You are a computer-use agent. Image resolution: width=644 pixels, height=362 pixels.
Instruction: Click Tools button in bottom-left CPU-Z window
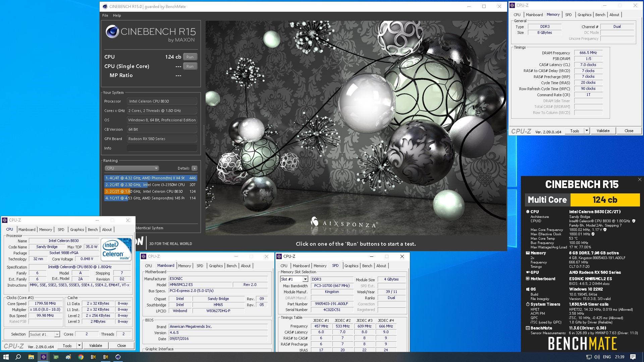67,346
